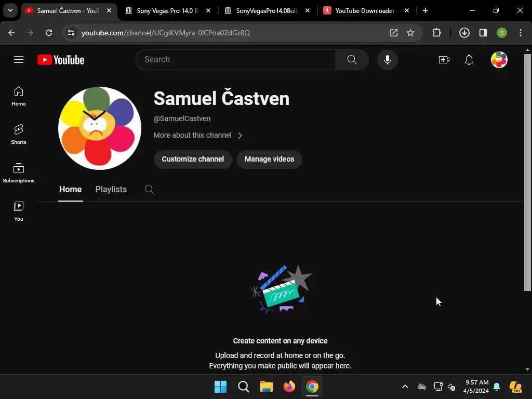Viewport: 532px width, 399px height.
Task: Click the network tray icon
Action: pos(438,387)
